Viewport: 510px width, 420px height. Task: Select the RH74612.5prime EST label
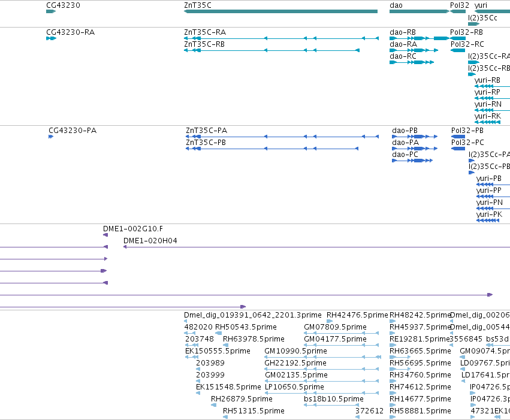coord(420,387)
